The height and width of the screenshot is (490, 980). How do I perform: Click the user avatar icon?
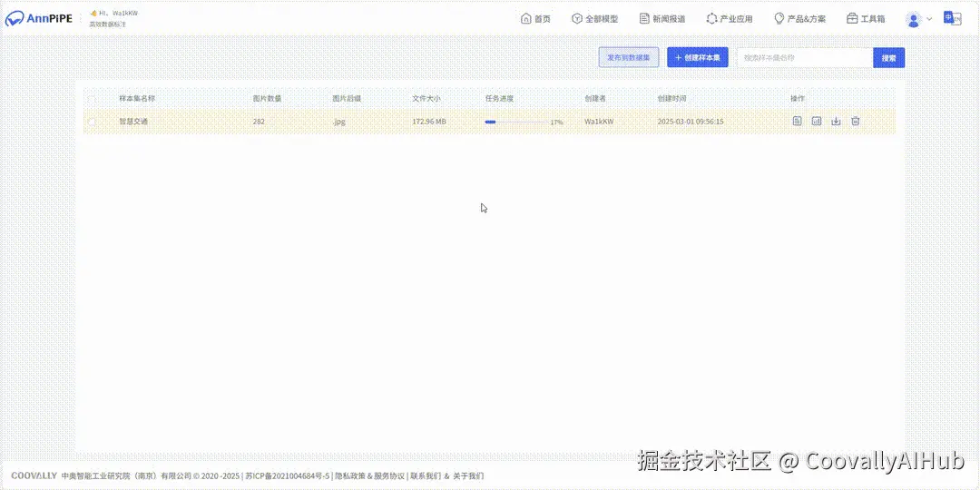tap(914, 19)
